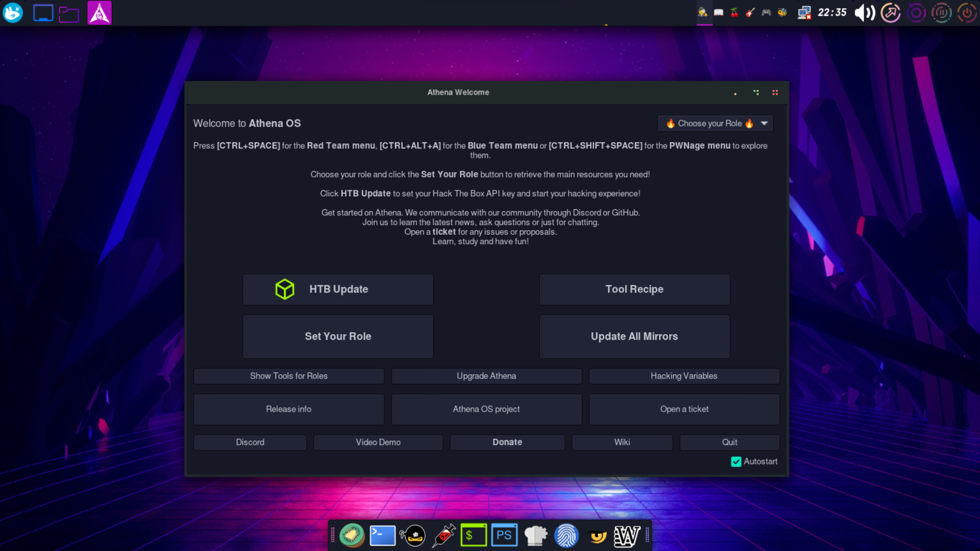Open the kiwi browser icon in the dock

[352, 535]
